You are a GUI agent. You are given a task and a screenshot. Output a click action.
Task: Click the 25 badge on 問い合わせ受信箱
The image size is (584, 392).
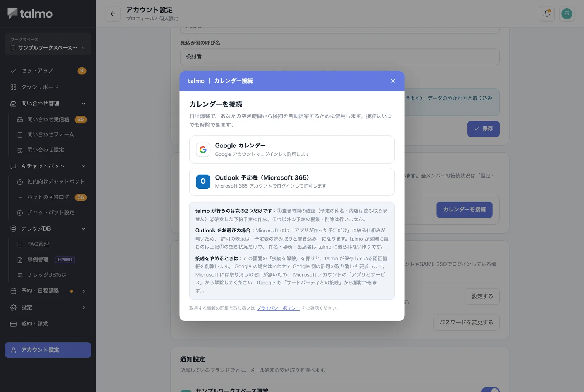coord(81,119)
